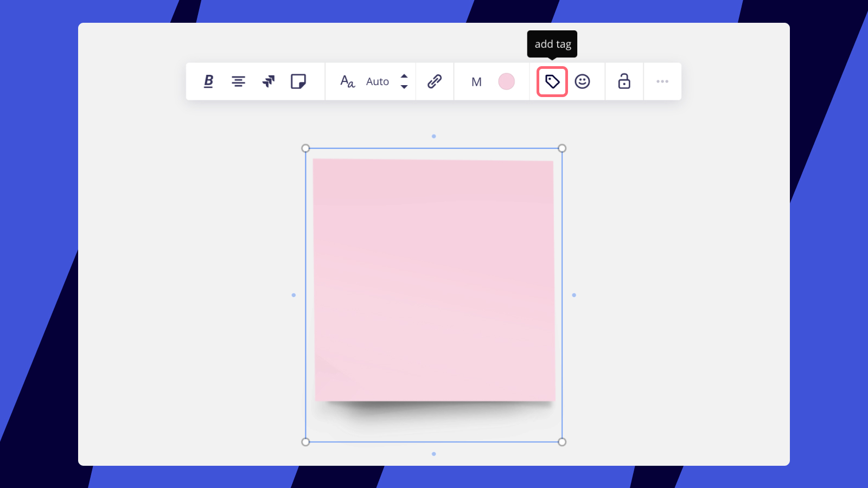Toggle bold text formatting
The image size is (868, 488).
[x=208, y=81]
